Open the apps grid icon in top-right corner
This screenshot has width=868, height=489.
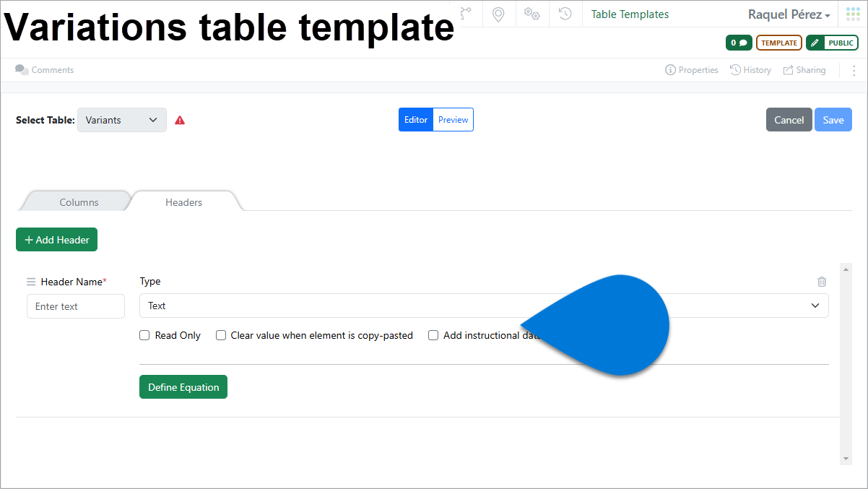(852, 13)
